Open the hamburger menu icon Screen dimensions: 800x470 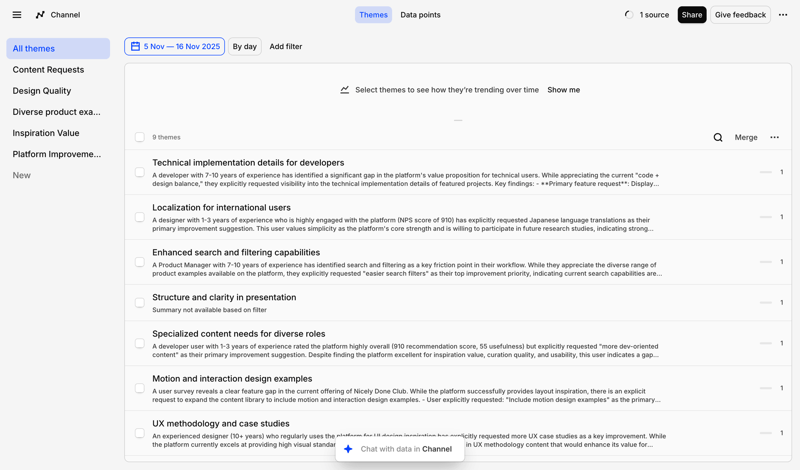coord(17,15)
